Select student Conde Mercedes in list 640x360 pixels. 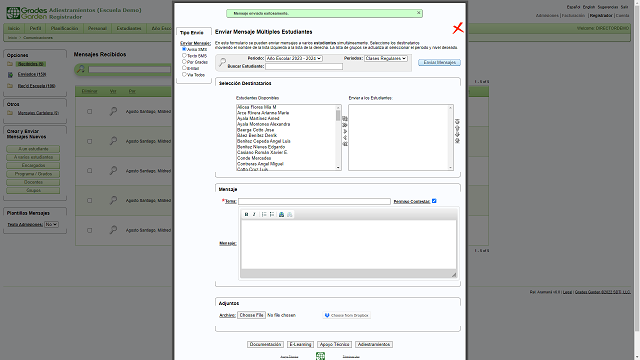(x=254, y=158)
